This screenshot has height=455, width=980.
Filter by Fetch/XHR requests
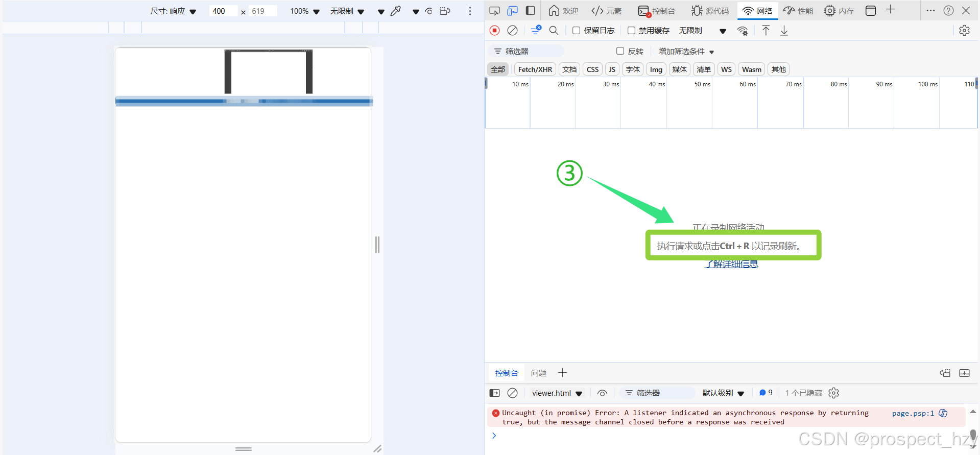535,69
